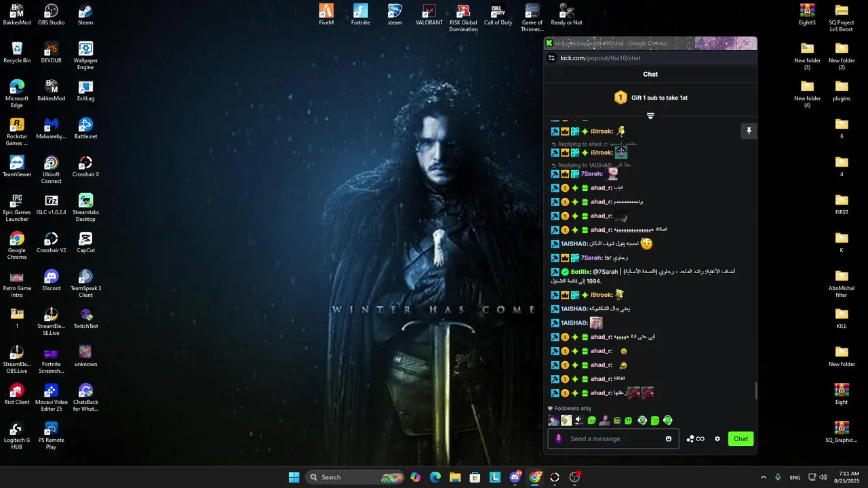Launch Battle.net from desktop

pyautogui.click(x=85, y=128)
